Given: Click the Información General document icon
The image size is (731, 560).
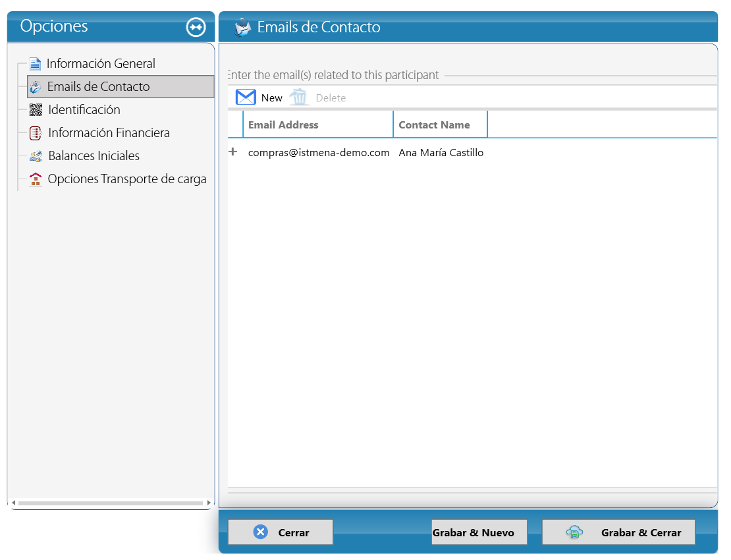Looking at the screenshot, I should click(x=35, y=63).
